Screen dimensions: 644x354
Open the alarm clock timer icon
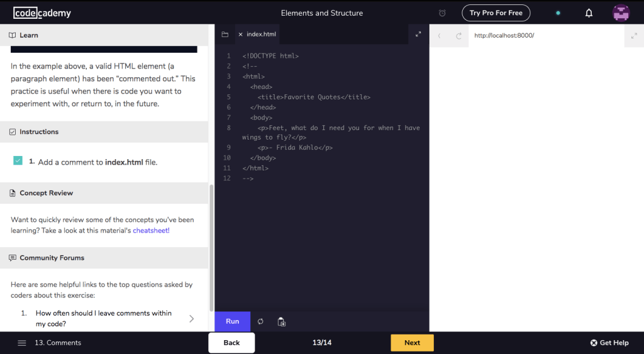442,13
